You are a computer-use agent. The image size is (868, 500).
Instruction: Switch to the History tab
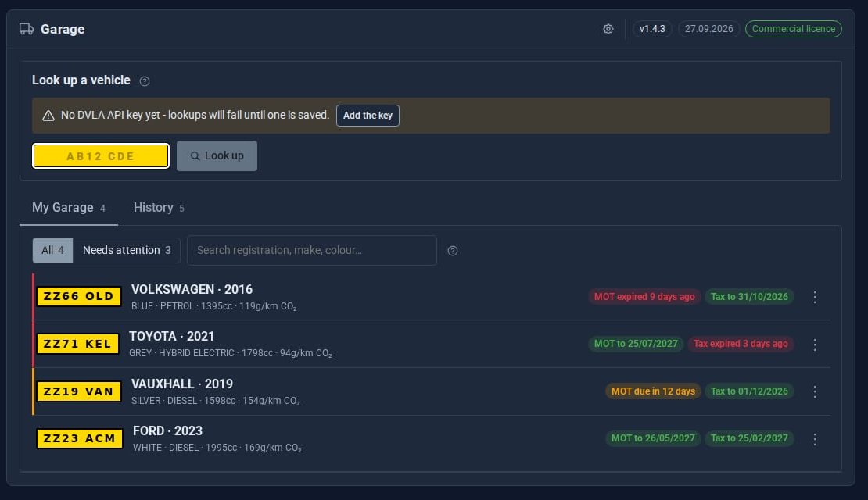(x=159, y=208)
